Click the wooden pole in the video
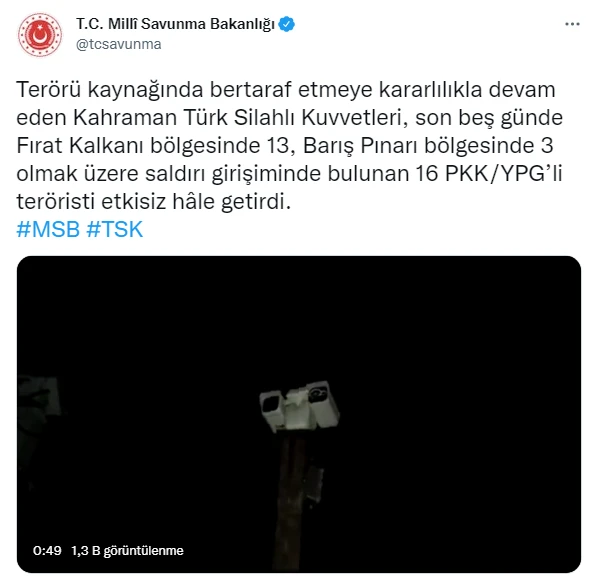 pos(292,500)
